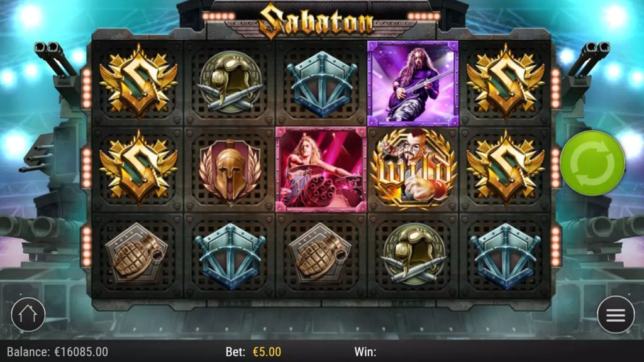Go to home via house icon
The height and width of the screenshot is (362, 644).
[x=28, y=314]
